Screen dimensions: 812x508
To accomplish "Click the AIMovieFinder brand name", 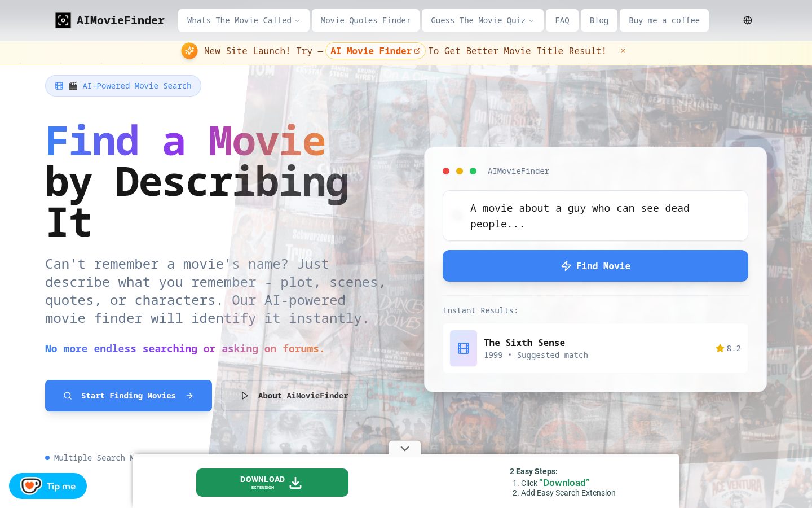I will point(121,20).
